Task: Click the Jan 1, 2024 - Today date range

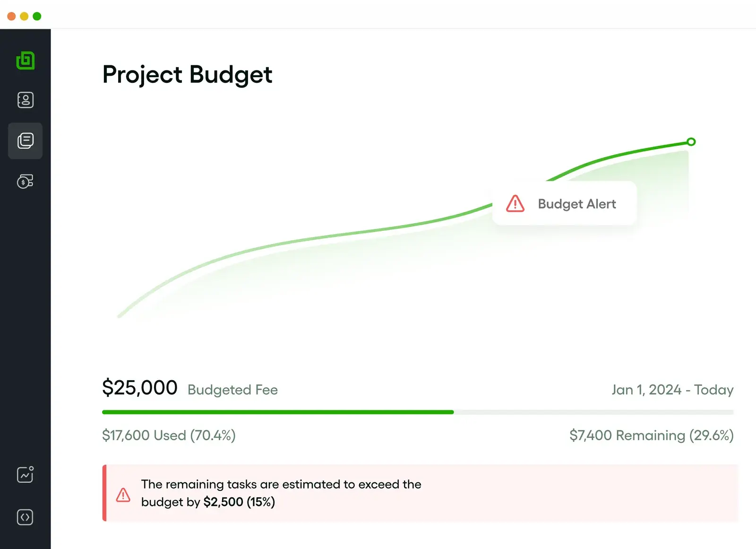Action: (672, 390)
